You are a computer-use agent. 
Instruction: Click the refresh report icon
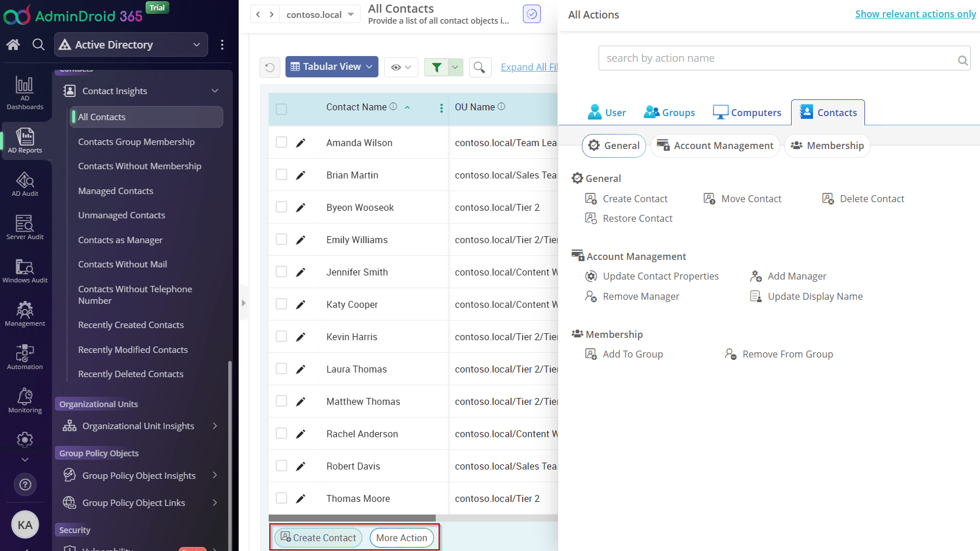point(270,67)
